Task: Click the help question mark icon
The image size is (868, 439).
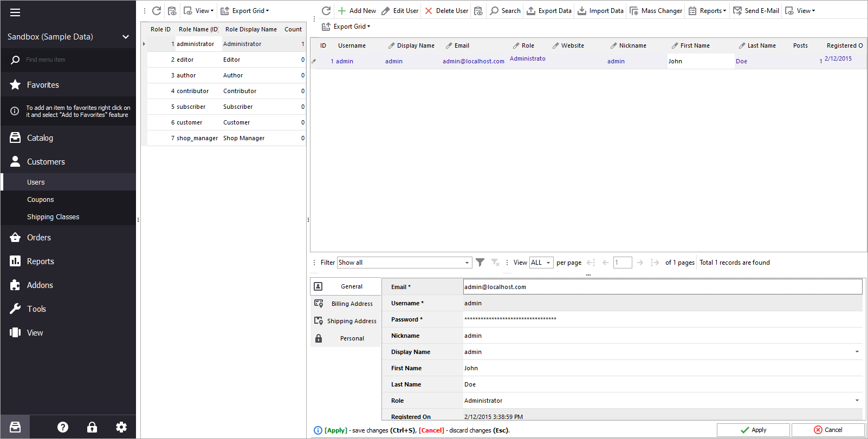Action: [63, 427]
